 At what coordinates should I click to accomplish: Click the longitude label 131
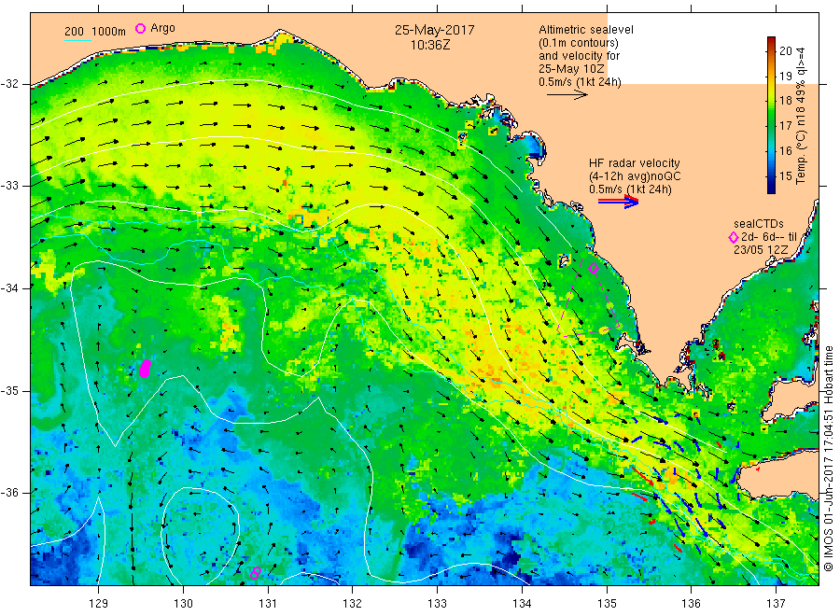(268, 604)
